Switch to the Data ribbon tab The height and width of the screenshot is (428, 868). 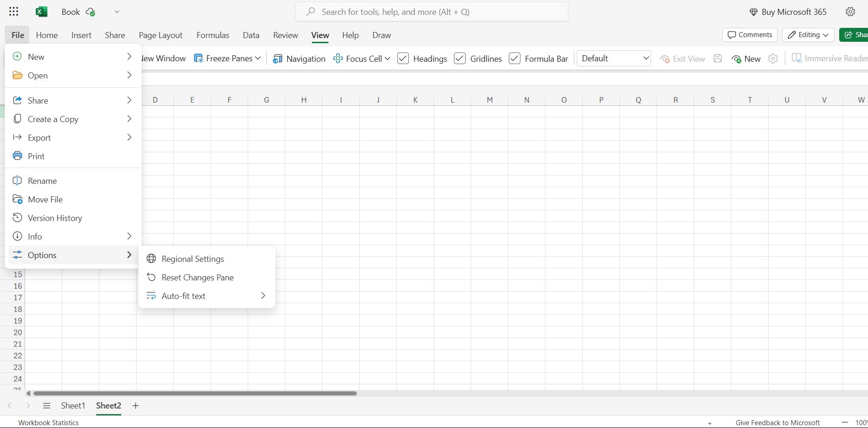[x=251, y=35]
